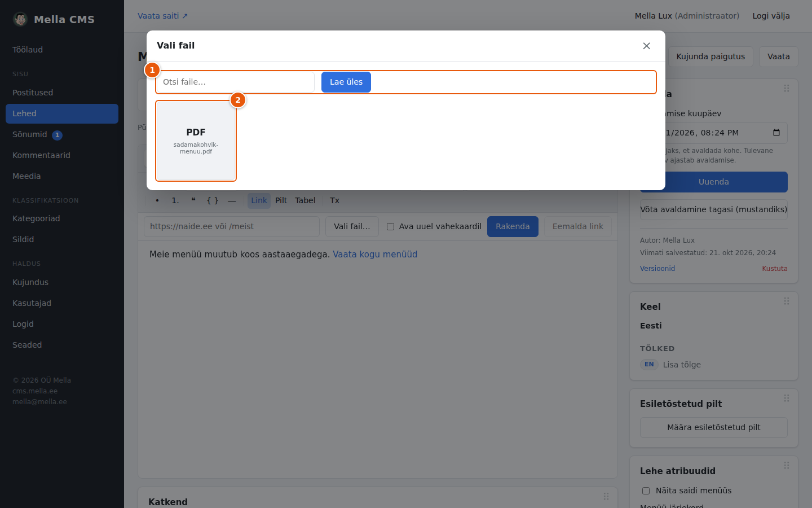812x508 pixels.
Task: Click the Logi välja link
Action: coord(771,16)
